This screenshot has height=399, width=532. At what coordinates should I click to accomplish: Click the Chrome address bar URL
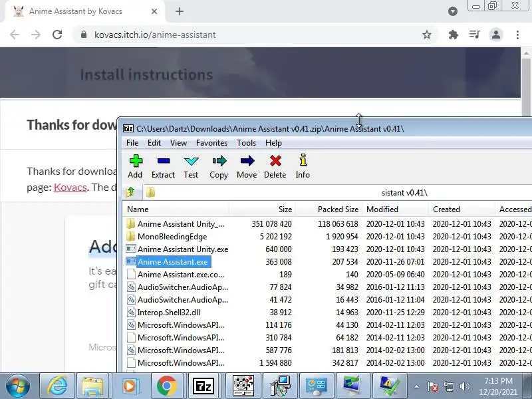point(155,35)
